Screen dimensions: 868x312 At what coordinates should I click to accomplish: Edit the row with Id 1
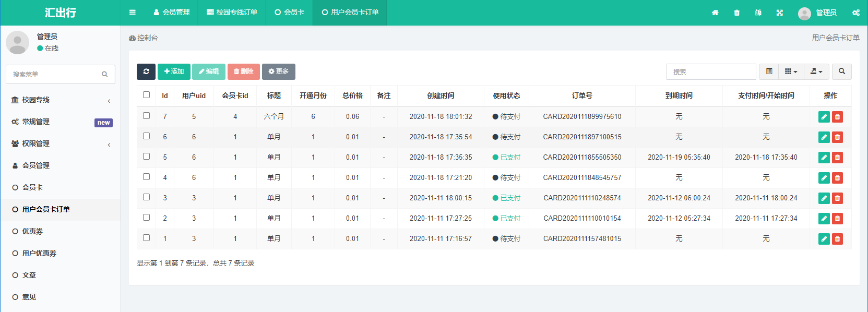(824, 239)
